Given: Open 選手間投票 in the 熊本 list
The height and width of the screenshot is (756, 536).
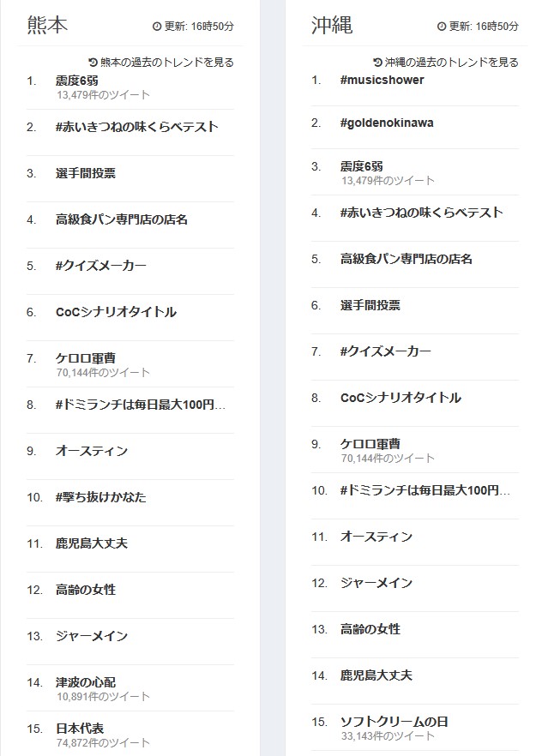Looking at the screenshot, I should [x=86, y=173].
